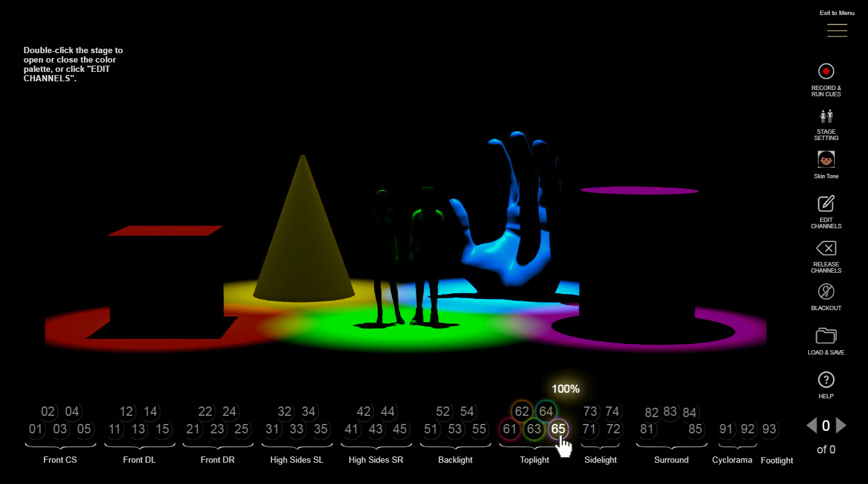868x484 pixels.
Task: Go to the previous cue arrow
Action: tap(811, 426)
